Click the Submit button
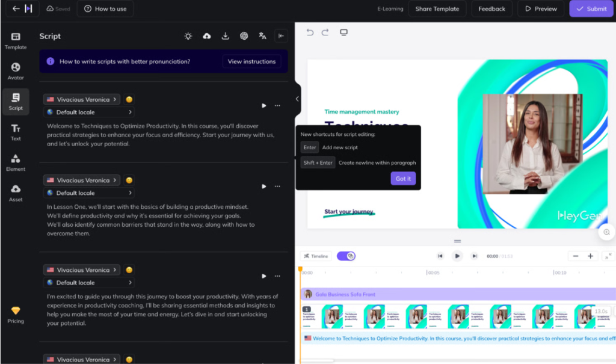616x364 pixels. pos(591,9)
